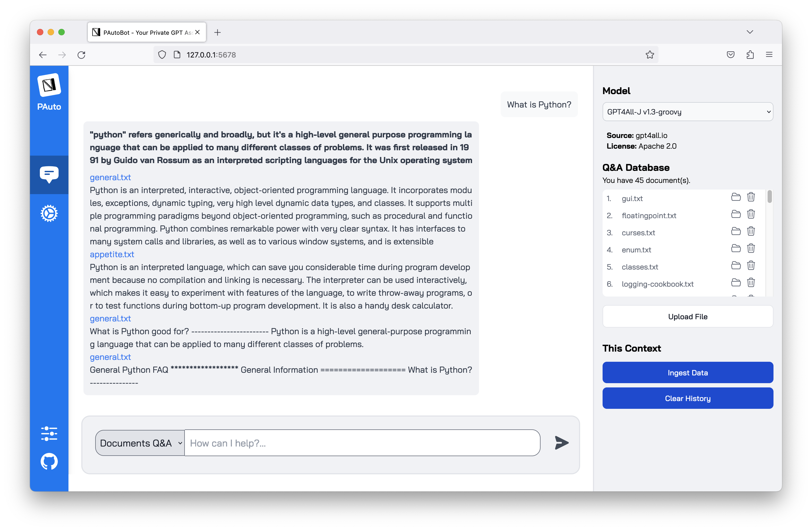Viewport: 812px width, 531px height.
Task: Send message with paper plane icon
Action: click(561, 443)
